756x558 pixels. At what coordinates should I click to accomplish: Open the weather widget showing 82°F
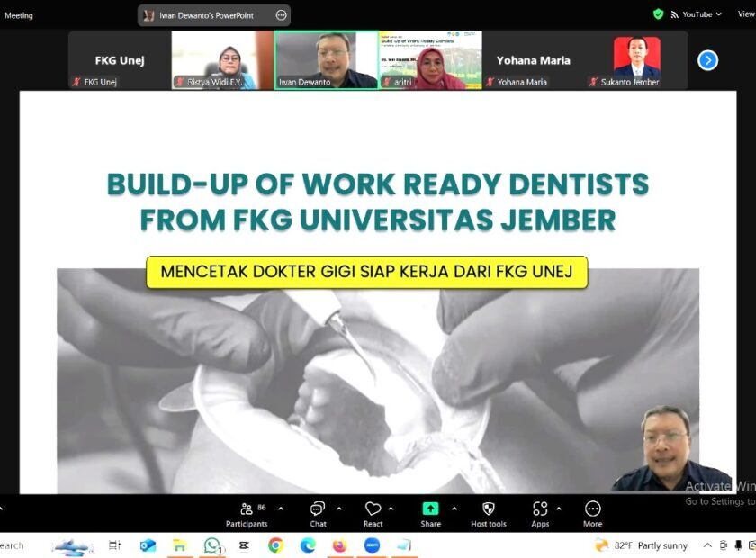click(641, 545)
